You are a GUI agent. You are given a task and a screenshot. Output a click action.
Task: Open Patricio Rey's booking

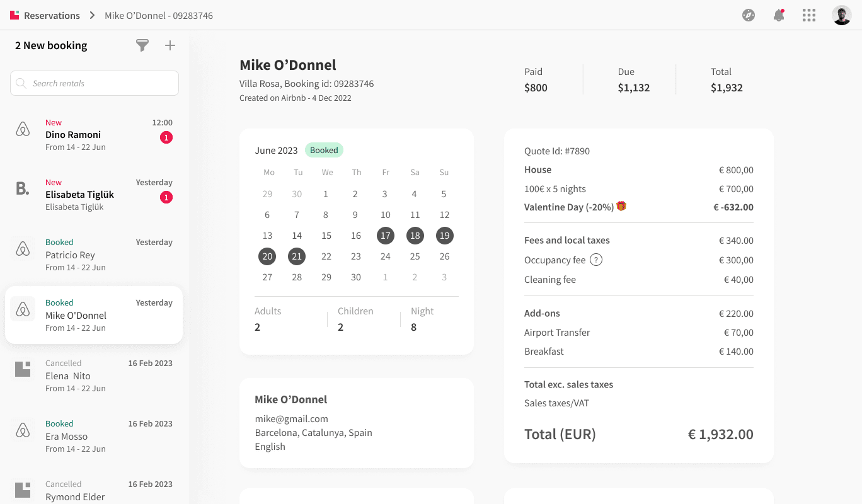point(94,255)
